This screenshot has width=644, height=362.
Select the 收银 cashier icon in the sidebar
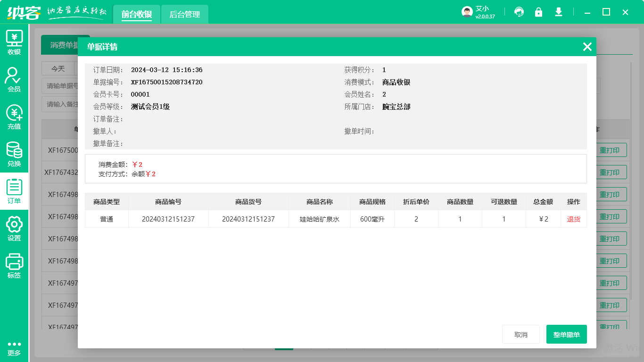point(14,42)
